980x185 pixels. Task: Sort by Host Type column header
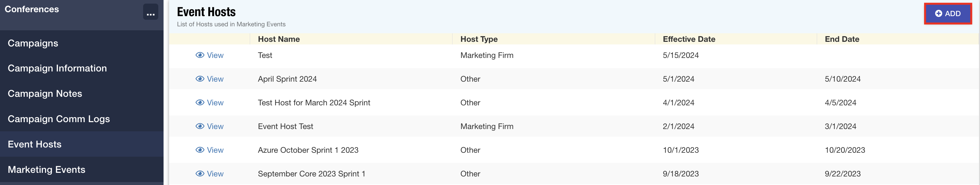click(479, 39)
